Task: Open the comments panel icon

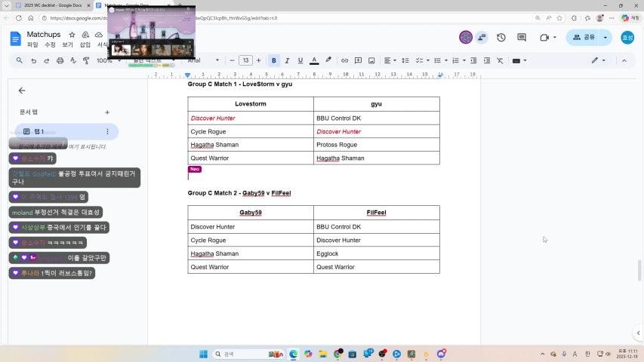Action: click(522, 37)
